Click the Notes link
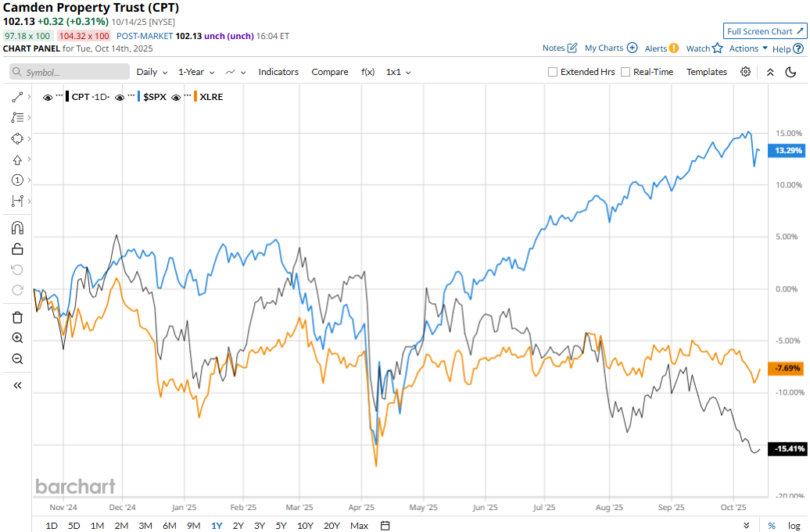Viewport: 810px width, 532px height. pos(554,48)
